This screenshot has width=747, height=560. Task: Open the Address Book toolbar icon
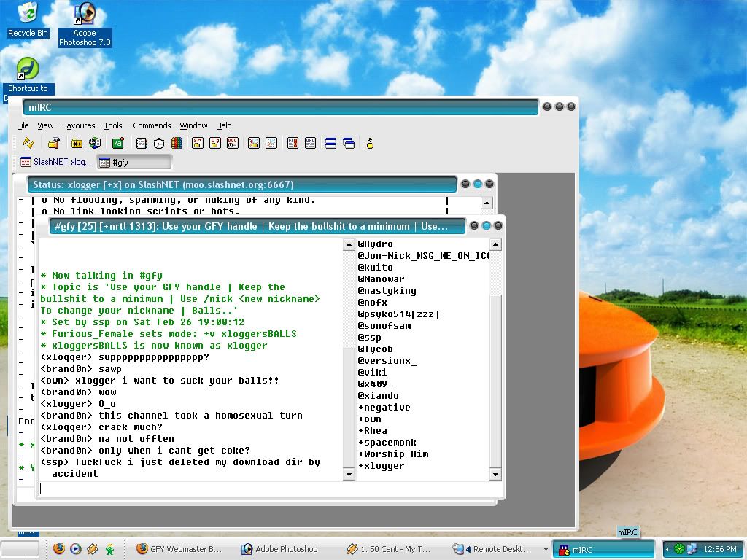141,143
